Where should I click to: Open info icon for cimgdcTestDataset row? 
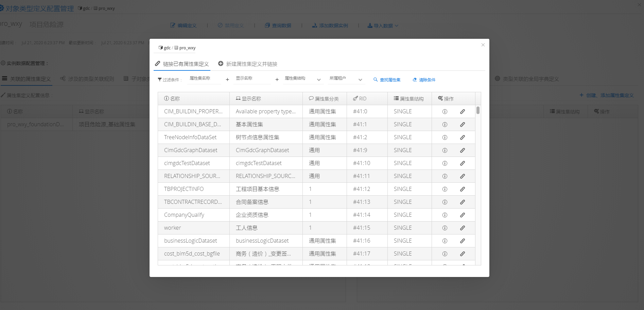[445, 163]
